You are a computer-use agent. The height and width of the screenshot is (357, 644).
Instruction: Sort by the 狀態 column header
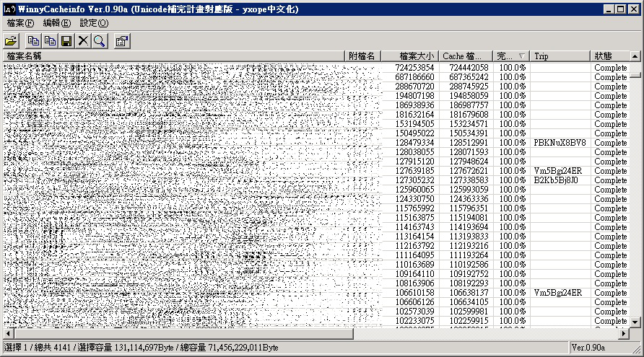point(610,56)
